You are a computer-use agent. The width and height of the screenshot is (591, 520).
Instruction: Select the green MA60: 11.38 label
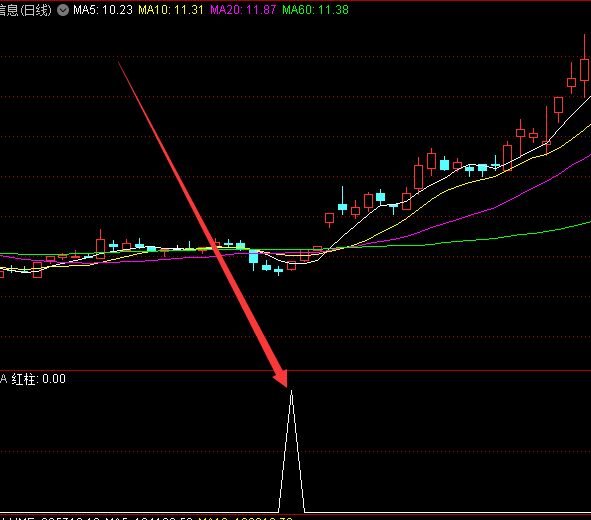(x=315, y=10)
